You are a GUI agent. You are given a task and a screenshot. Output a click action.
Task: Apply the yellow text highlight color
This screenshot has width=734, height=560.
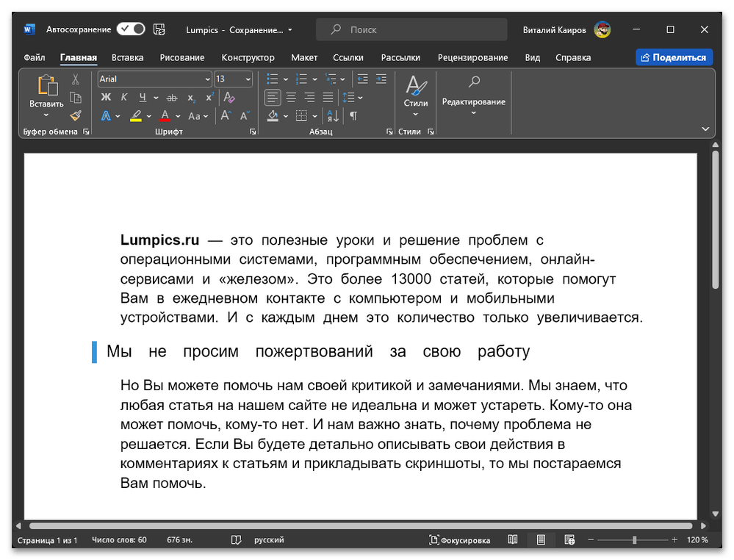coord(136,115)
